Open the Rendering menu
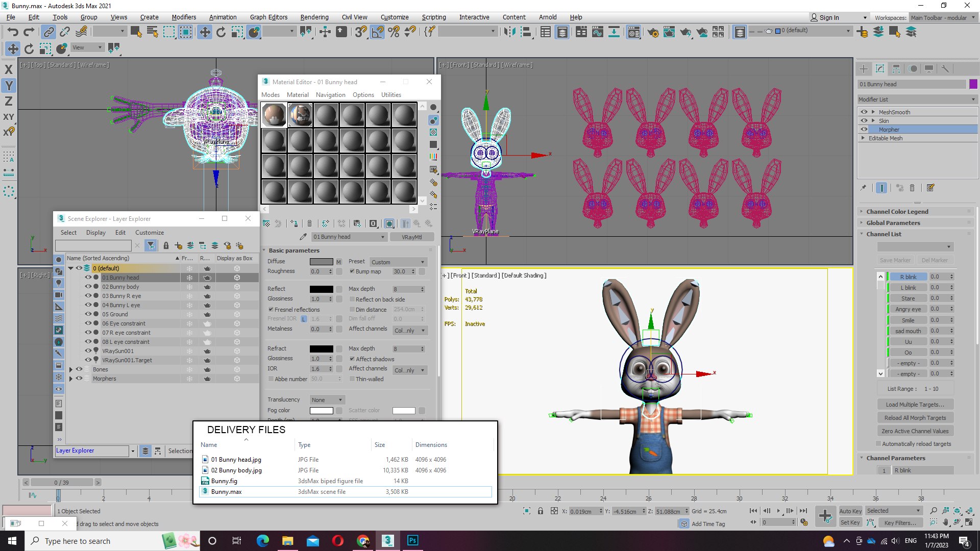 point(314,17)
